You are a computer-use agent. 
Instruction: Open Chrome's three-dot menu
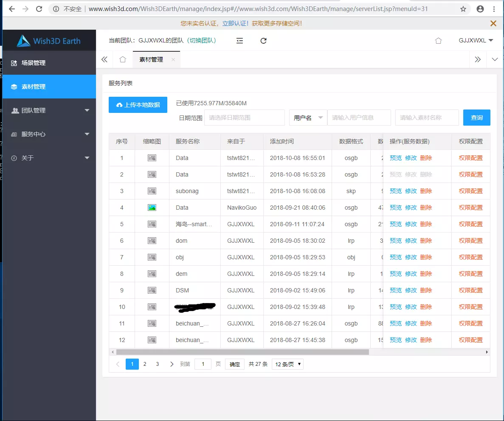pyautogui.click(x=494, y=9)
